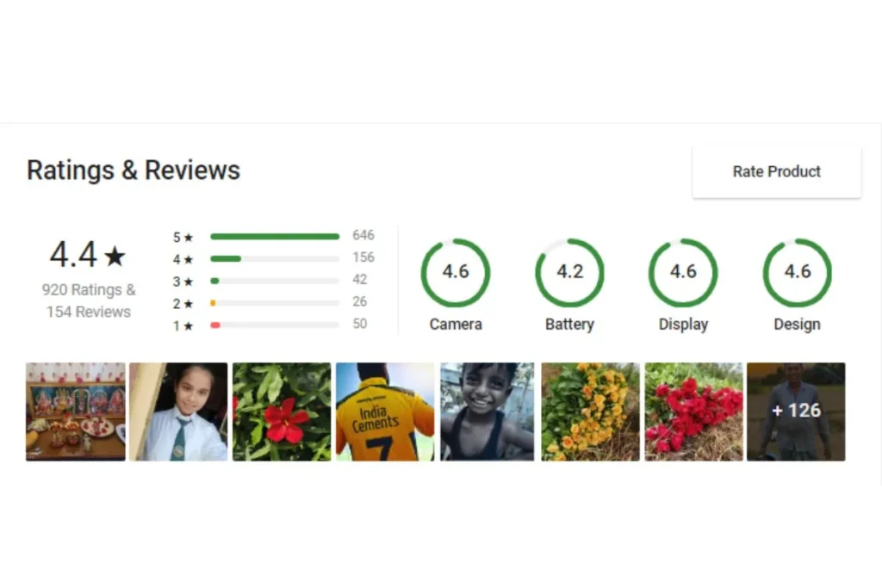
Task: Open the deity shrine photo thumbnail
Action: (x=76, y=412)
